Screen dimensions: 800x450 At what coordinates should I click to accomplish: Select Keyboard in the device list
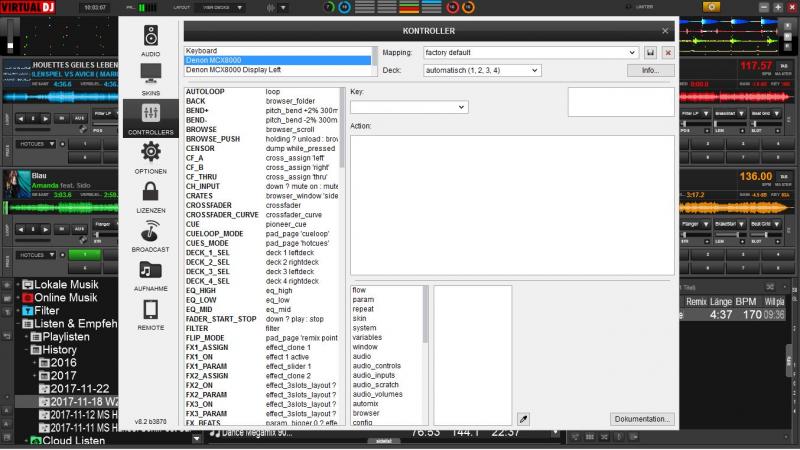[278, 51]
